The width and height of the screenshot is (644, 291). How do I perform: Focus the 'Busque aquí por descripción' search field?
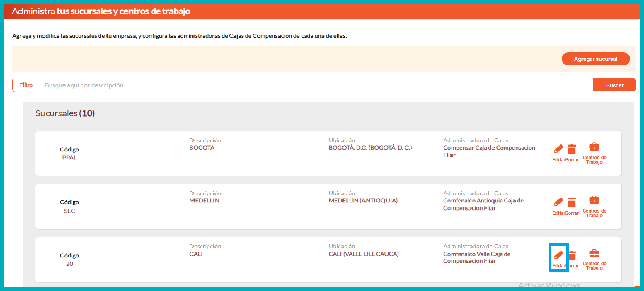(315, 85)
